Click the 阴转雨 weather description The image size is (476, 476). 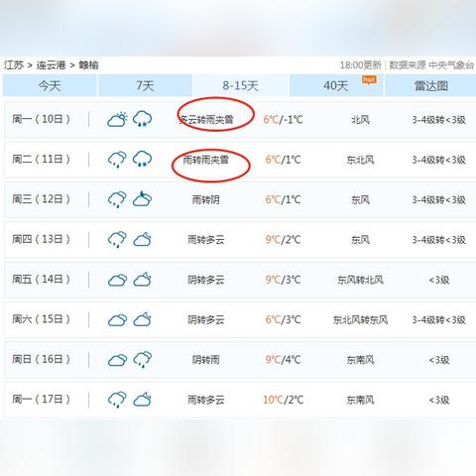coord(206,360)
